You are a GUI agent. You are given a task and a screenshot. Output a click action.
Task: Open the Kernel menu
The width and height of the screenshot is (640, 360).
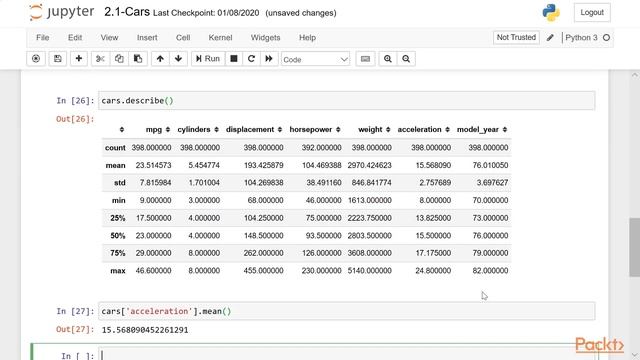(x=220, y=38)
